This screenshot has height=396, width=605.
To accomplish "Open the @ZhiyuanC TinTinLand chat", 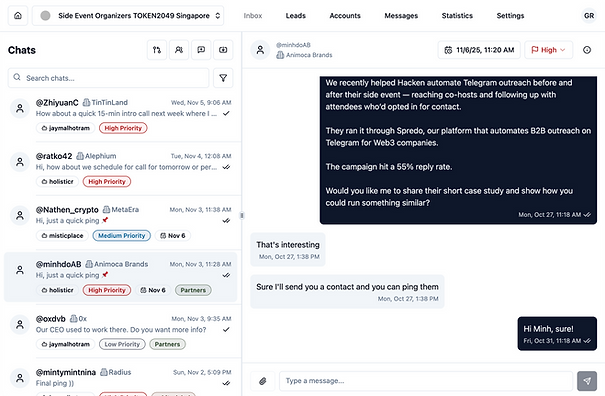I will pos(121,115).
